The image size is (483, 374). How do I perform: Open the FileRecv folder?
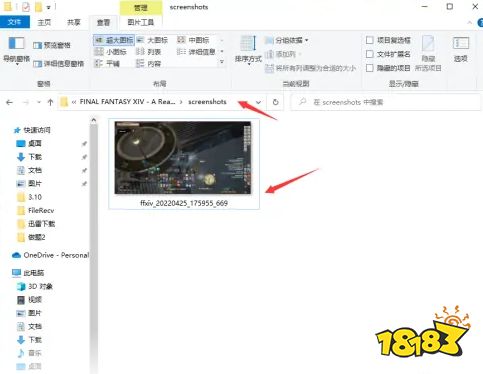35,210
